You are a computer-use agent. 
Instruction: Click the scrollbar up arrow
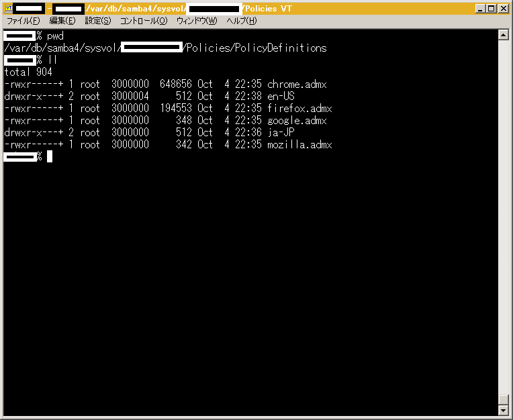(x=503, y=35)
